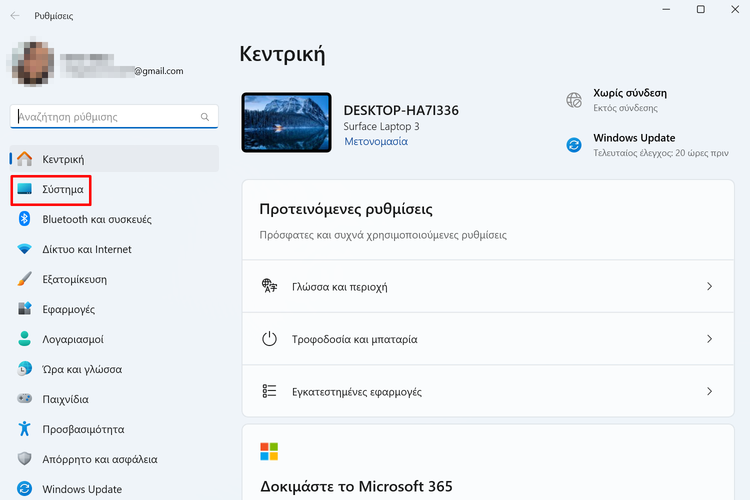Open Τροφοδοσία και μπαταρία row
This screenshot has height=500, width=750.
click(x=488, y=339)
